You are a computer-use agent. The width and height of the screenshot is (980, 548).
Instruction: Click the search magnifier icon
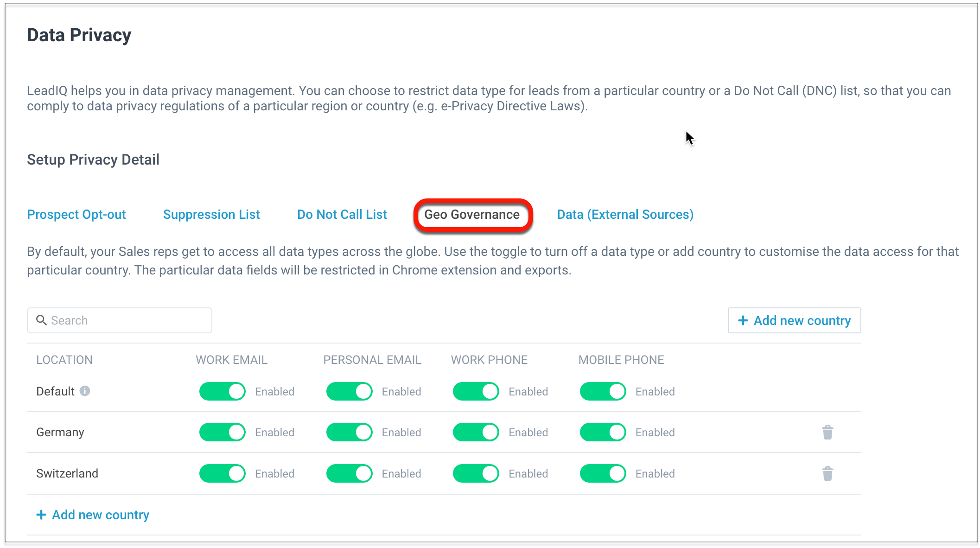tap(41, 320)
